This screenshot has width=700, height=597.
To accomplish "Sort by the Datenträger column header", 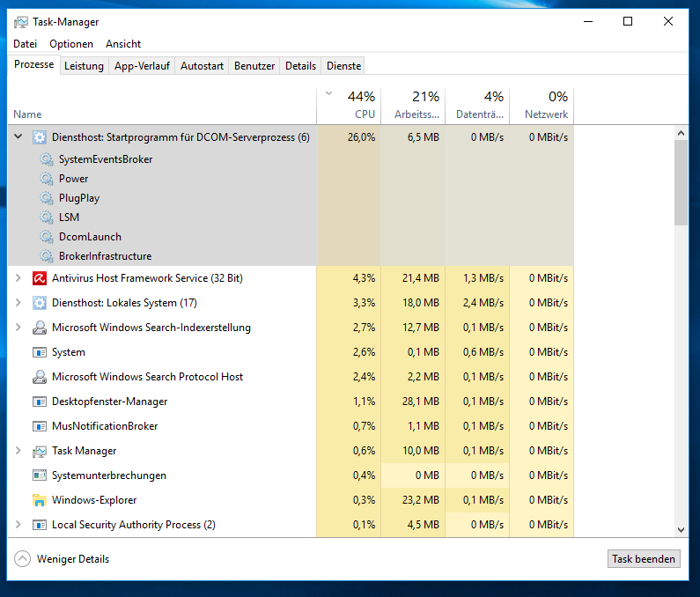I will [x=477, y=107].
